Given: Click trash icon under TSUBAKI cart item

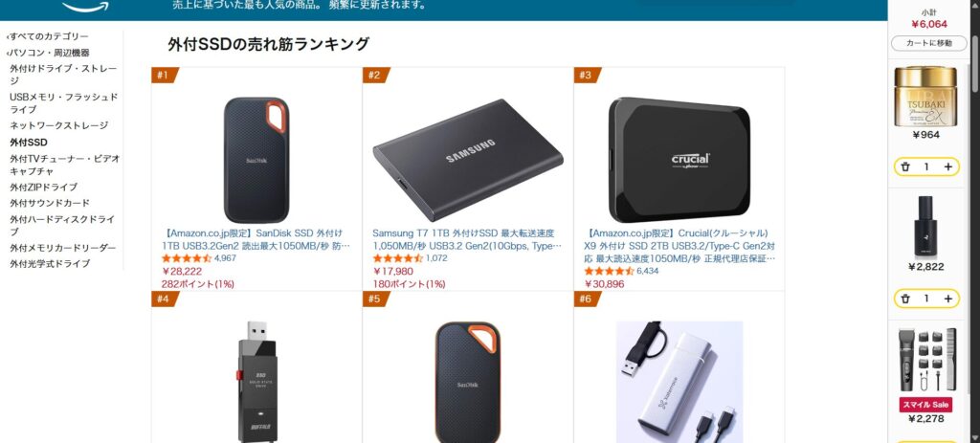Looking at the screenshot, I should [905, 166].
